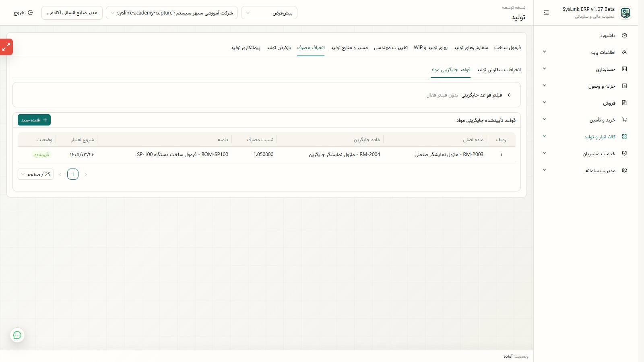Select page 1 in pagination
This screenshot has height=362, width=644.
point(73,174)
